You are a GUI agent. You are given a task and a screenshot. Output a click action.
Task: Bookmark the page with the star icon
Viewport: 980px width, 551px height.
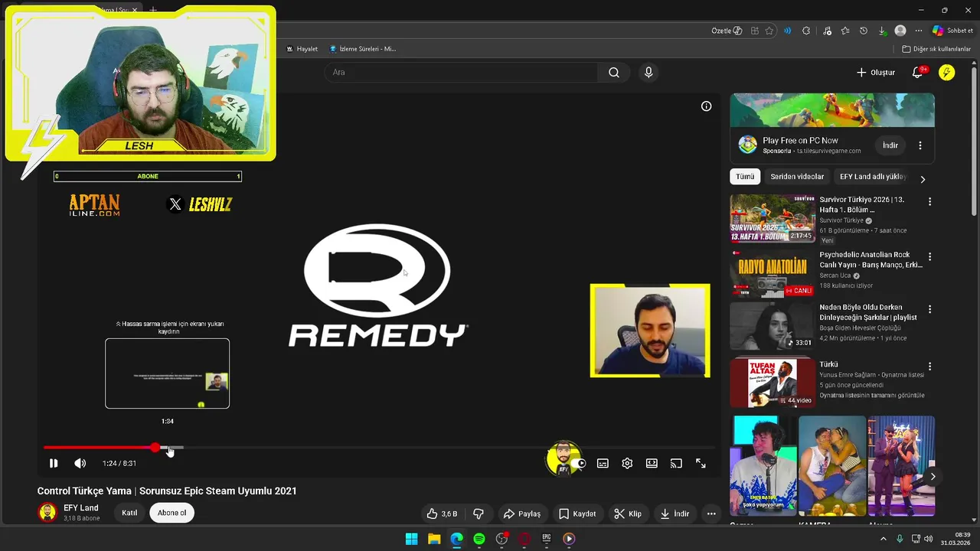769,31
